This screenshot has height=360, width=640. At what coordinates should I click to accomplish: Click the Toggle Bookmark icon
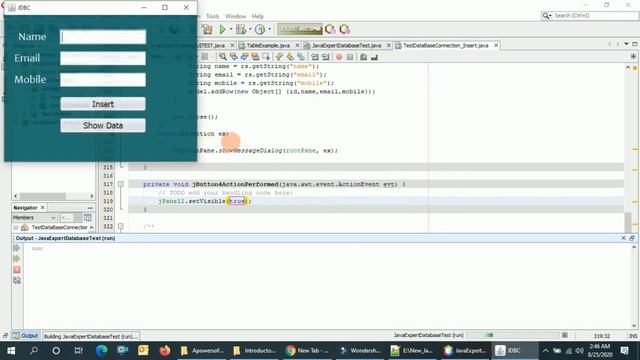tap(301, 57)
